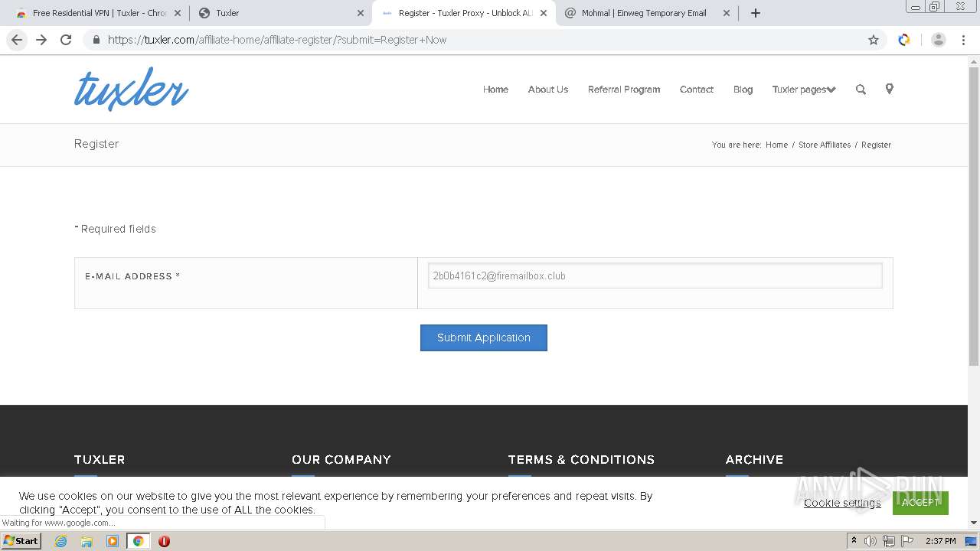Switch to the Free Residential VPN tab
This screenshot has height=551, width=980.
coord(98,13)
